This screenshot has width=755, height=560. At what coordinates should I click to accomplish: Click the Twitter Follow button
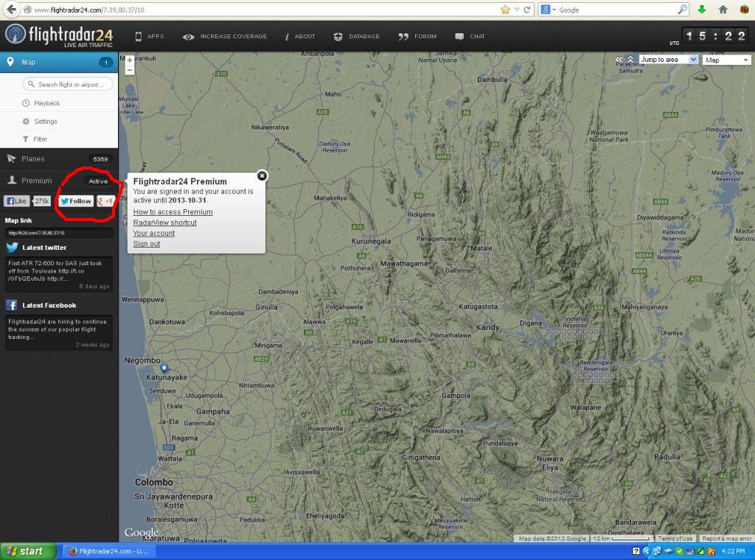click(x=76, y=201)
